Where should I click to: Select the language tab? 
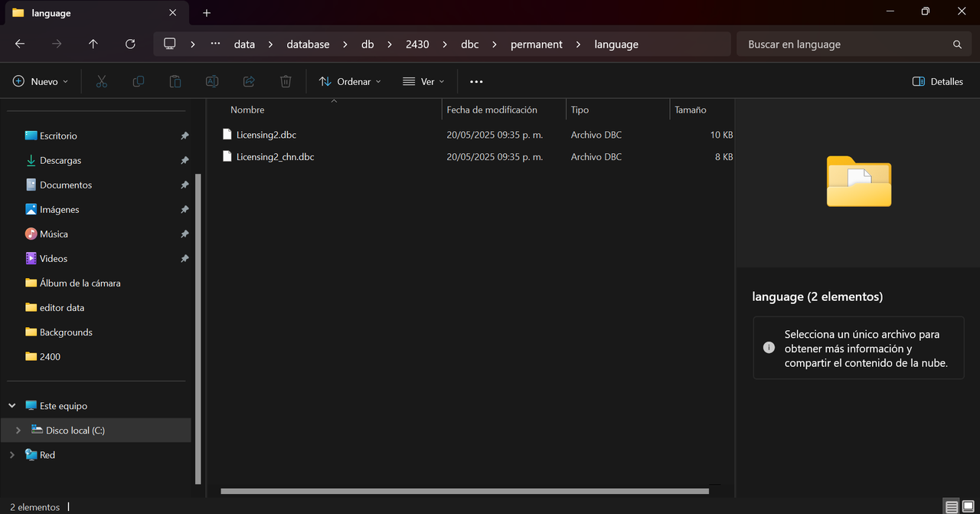96,13
